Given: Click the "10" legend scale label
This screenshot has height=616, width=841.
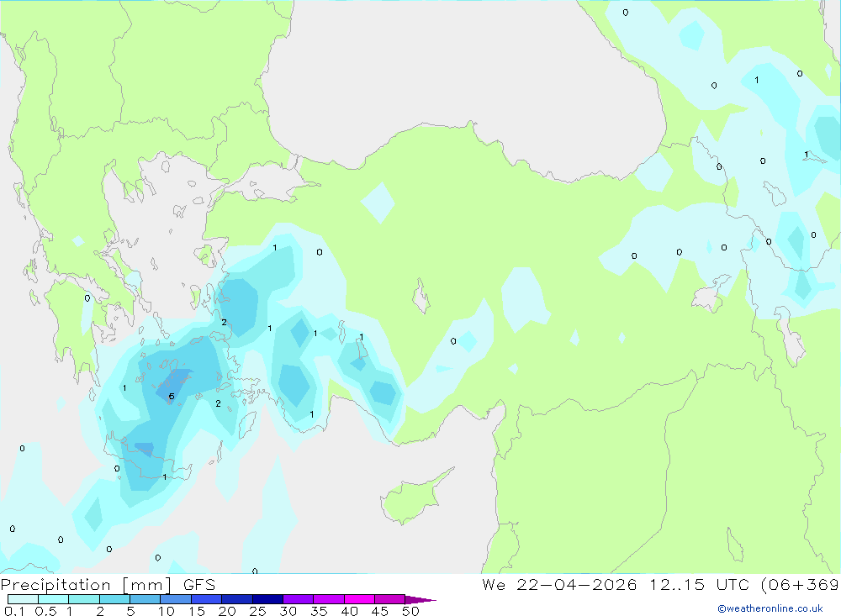Looking at the screenshot, I should [x=167, y=611].
